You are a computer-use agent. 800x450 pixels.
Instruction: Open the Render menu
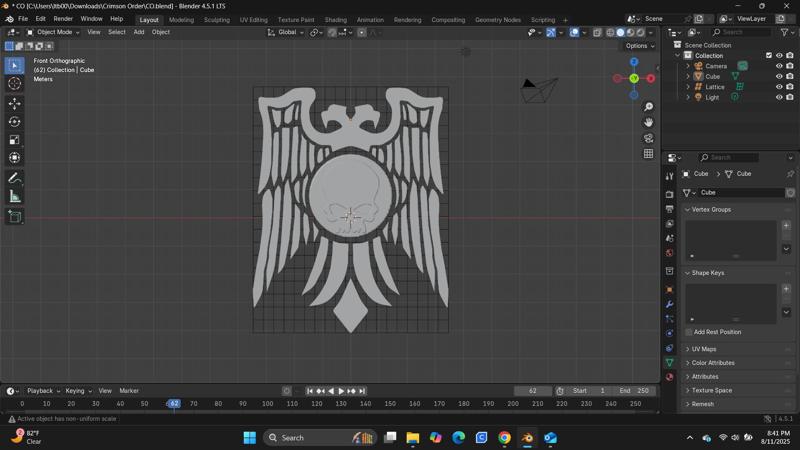coord(63,19)
